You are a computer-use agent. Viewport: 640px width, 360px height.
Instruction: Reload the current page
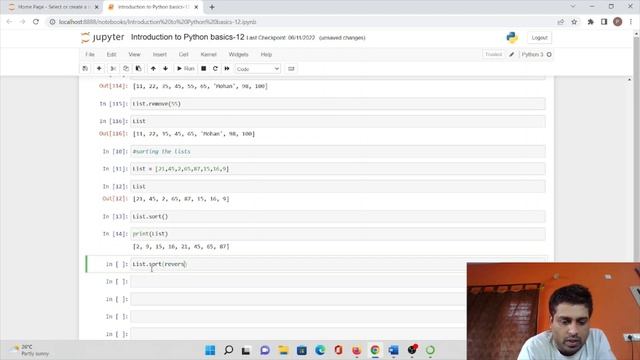pos(36,22)
